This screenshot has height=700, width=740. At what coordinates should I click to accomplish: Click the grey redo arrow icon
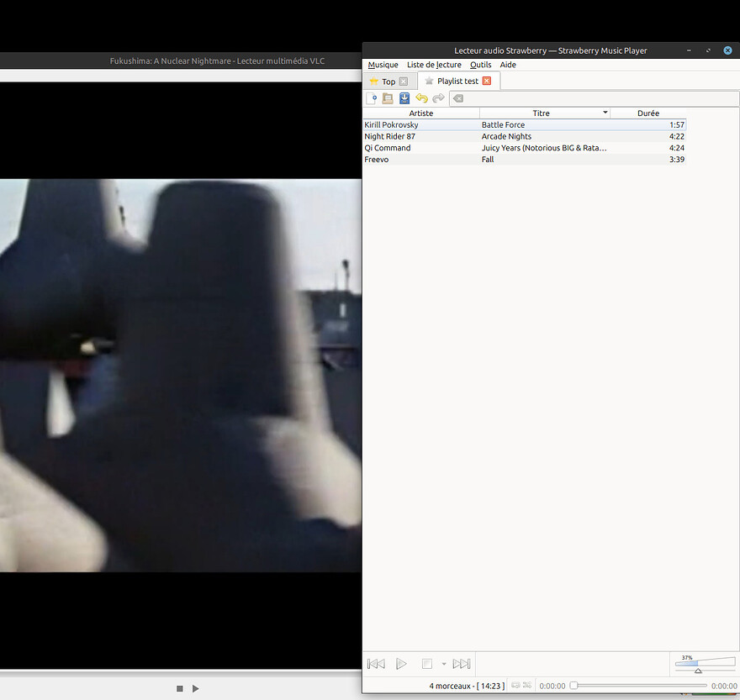click(438, 98)
